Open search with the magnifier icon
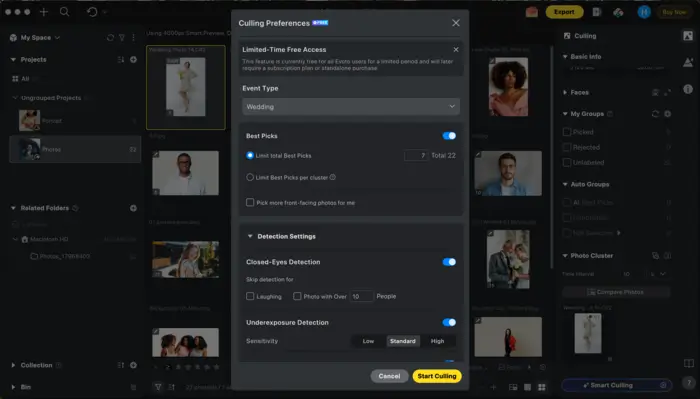Viewport: 700px width, 399px height. tap(64, 12)
